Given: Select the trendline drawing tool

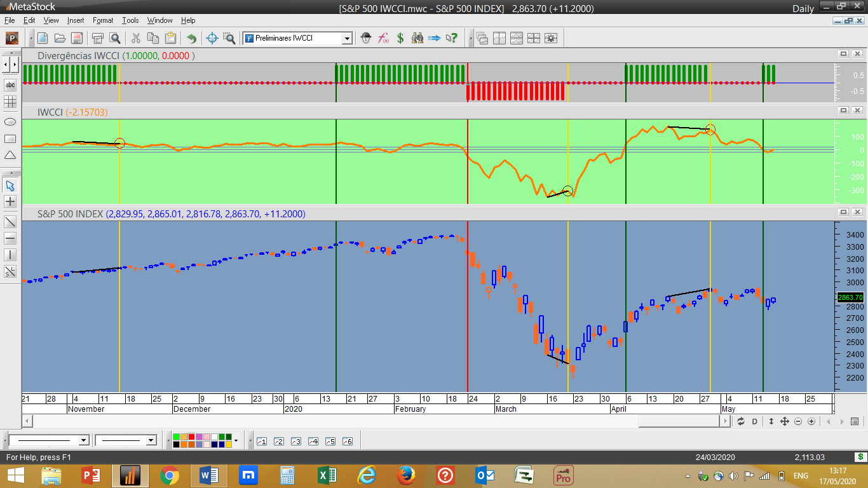Looking at the screenshot, I should click(x=10, y=222).
